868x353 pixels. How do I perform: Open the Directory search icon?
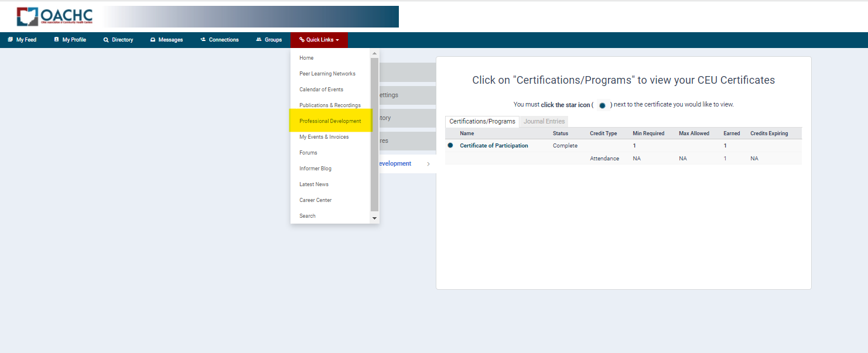(107, 39)
